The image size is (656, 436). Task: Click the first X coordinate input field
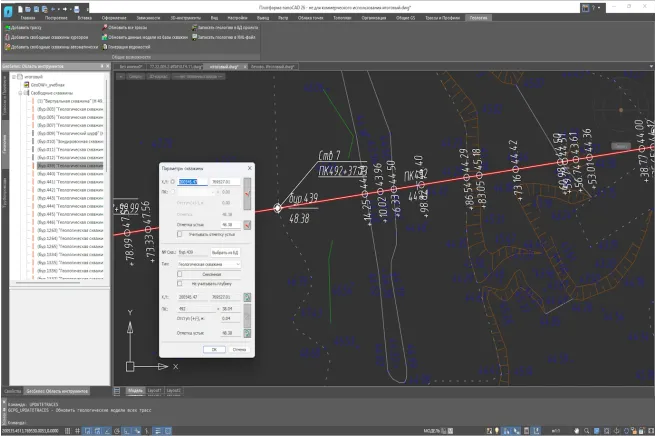click(194, 182)
